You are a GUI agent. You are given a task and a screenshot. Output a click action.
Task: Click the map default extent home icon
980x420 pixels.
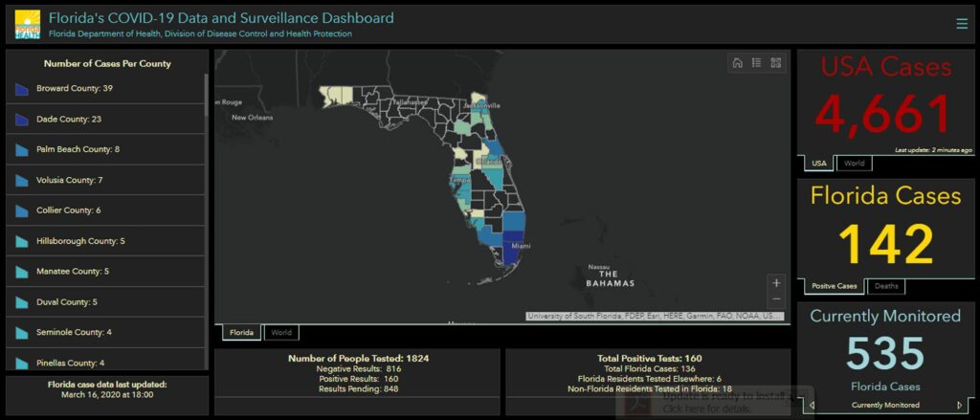737,63
